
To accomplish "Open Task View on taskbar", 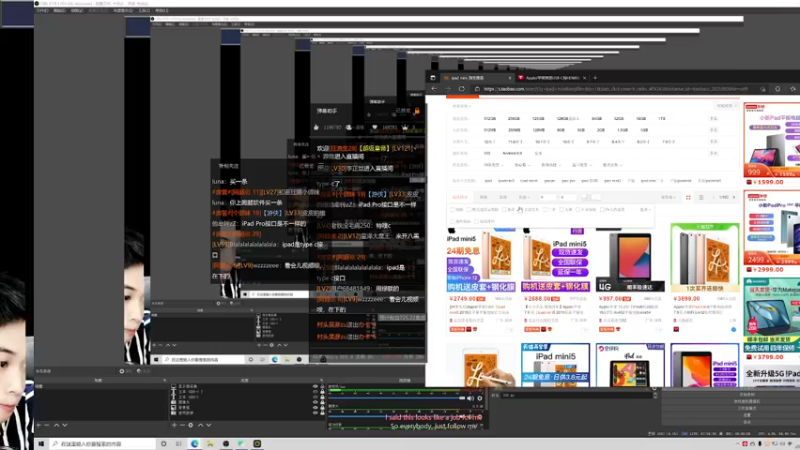I will (x=179, y=444).
